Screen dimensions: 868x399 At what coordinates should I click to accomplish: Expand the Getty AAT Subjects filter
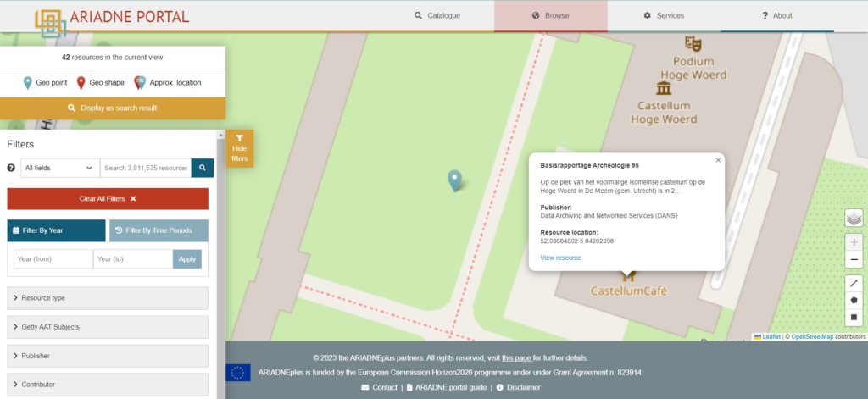[108, 327]
